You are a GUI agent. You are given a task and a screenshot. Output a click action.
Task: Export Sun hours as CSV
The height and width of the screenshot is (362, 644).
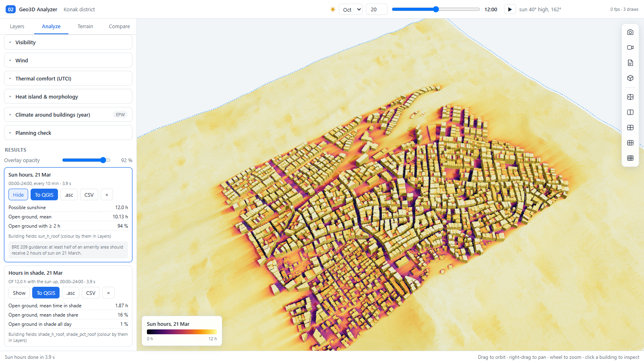[x=89, y=195]
